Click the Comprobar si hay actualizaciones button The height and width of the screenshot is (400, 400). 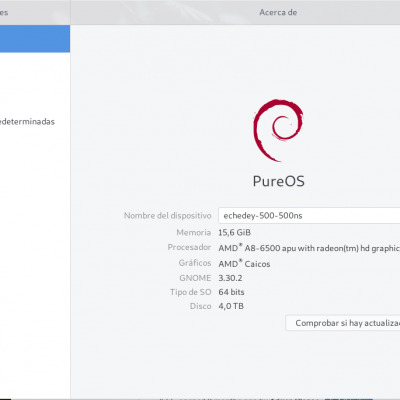click(x=343, y=323)
